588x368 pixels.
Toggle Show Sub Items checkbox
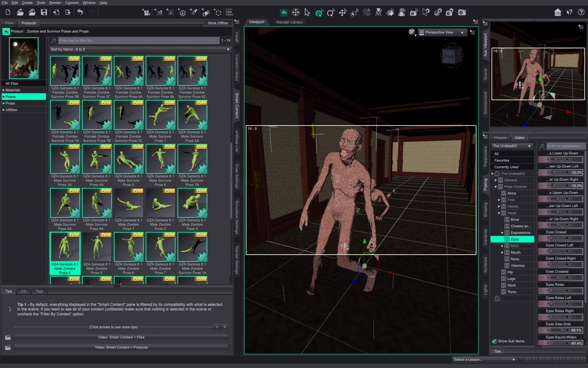point(494,341)
